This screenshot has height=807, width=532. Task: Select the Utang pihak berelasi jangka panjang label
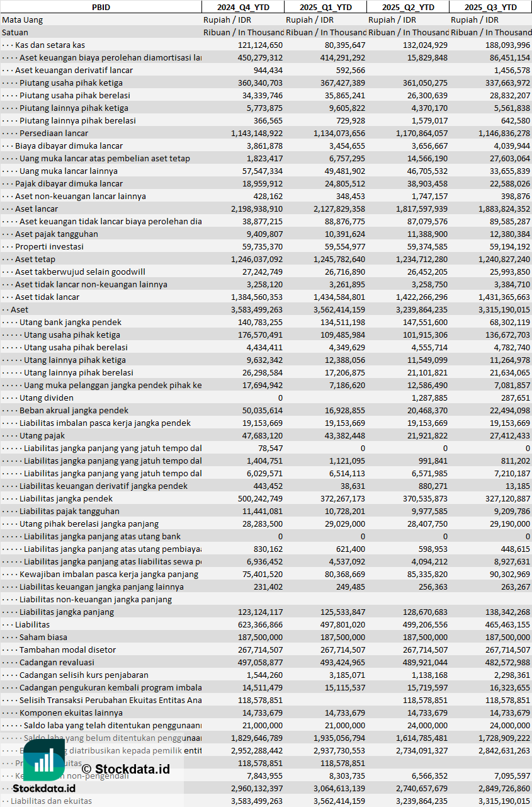(89, 524)
